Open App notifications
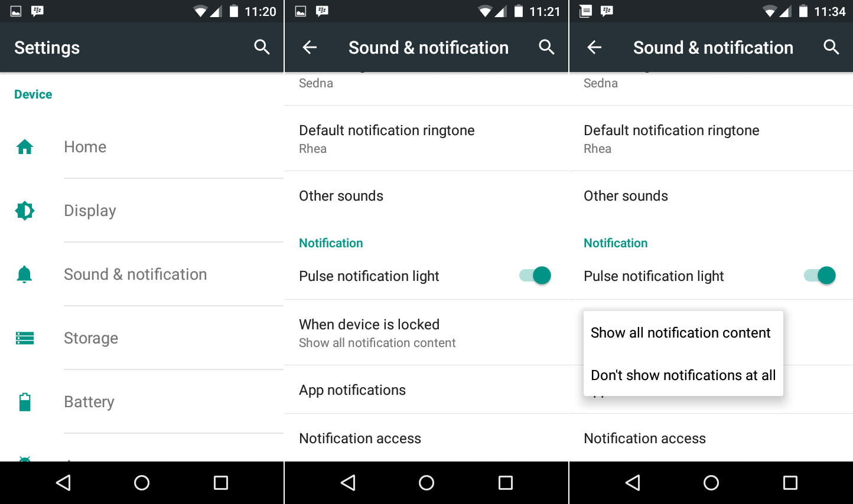 (426, 390)
